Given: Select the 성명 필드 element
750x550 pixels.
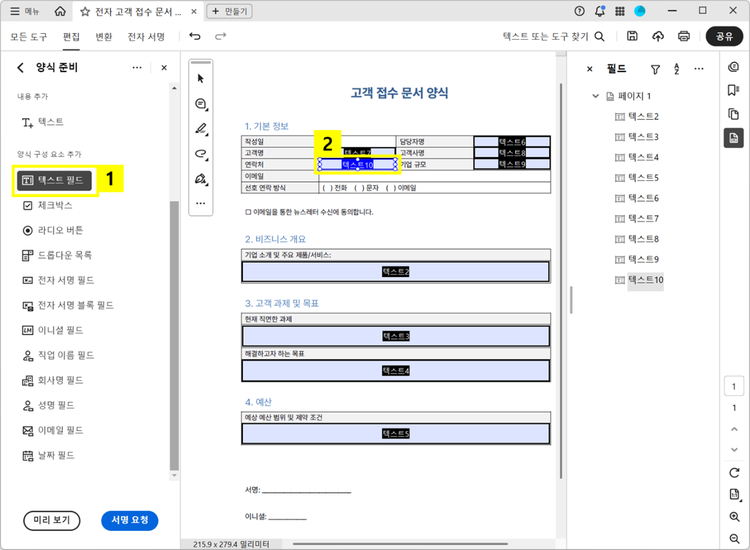Looking at the screenshot, I should coord(48,406).
